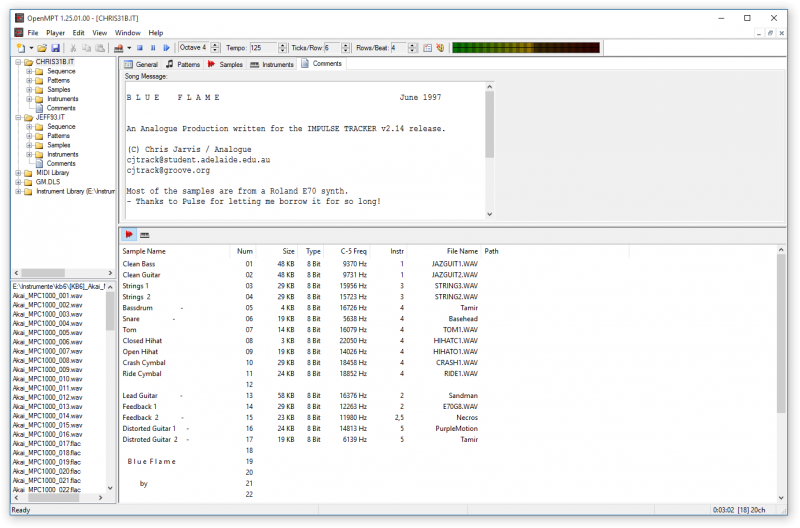Click the Tempo value field showing 125
The width and height of the screenshot is (800, 528).
coord(263,48)
